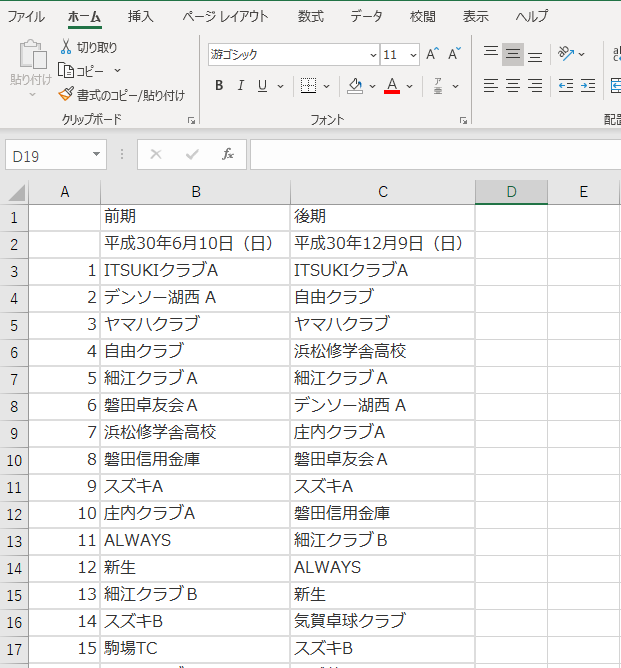Viewport: 621px width, 668px height.
Task: Apply the red font color
Action: (392, 86)
